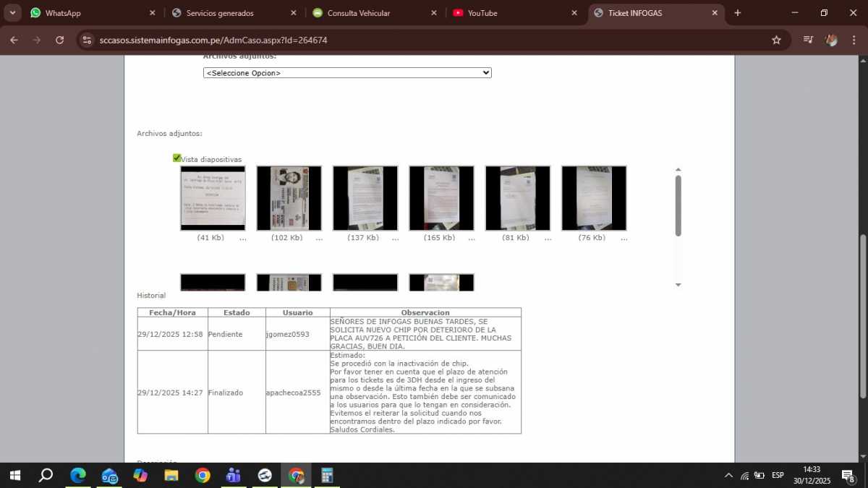
Task: Open the first 41 Kb attachment thumbnail
Action: click(213, 198)
